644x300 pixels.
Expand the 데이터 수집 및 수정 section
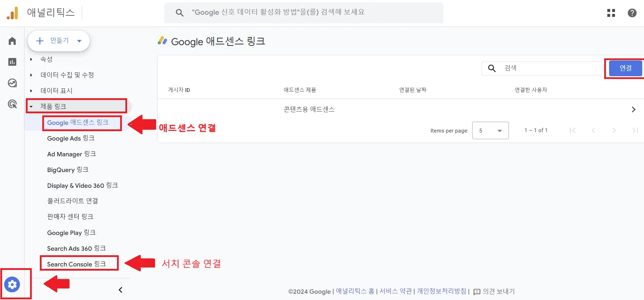[x=31, y=75]
